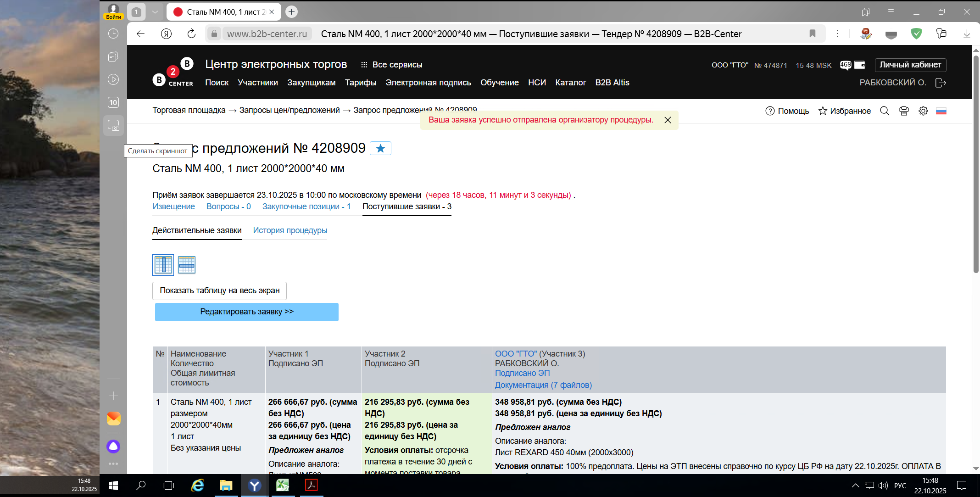
Task: Expand the browser tab list chevron
Action: 155,12
